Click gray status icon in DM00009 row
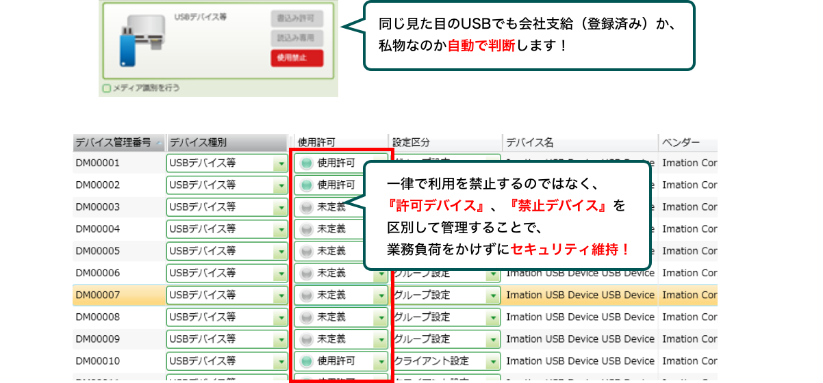This screenshot has height=383, width=823. point(306,339)
